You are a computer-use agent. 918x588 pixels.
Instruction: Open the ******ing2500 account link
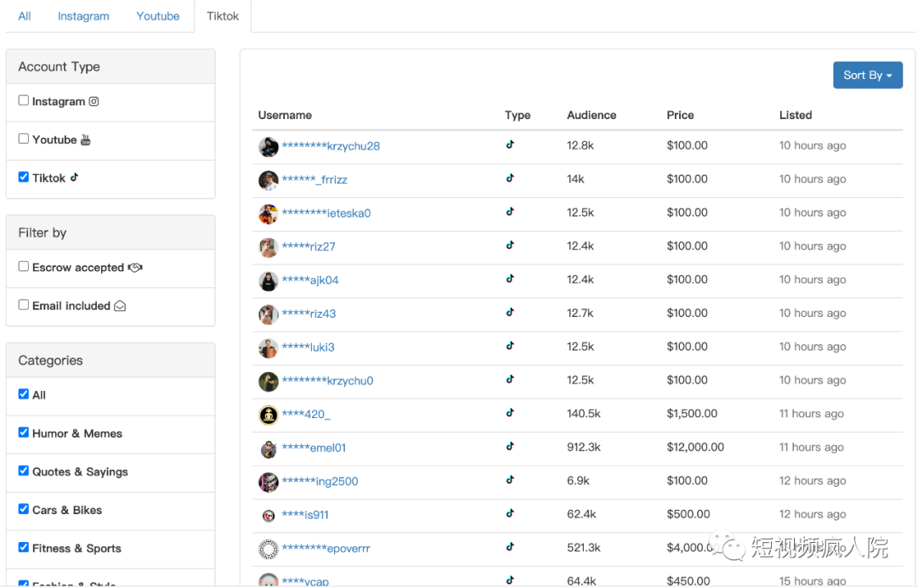click(x=320, y=482)
